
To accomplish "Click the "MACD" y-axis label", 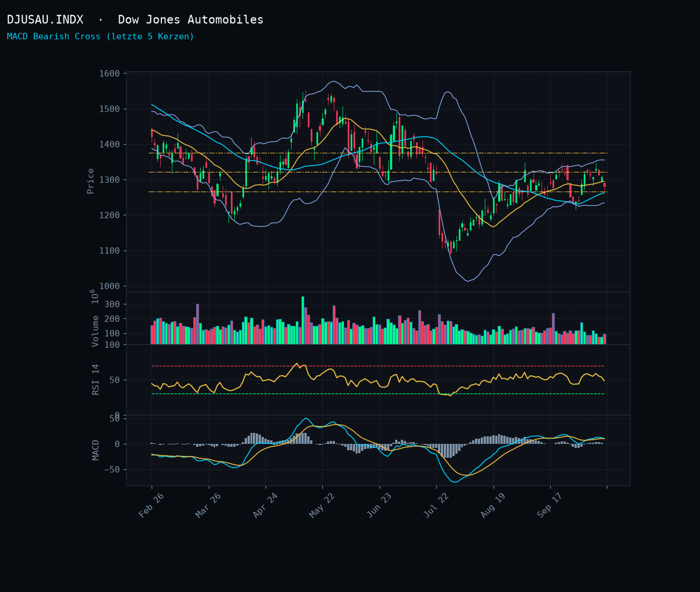I will tap(96, 450).
